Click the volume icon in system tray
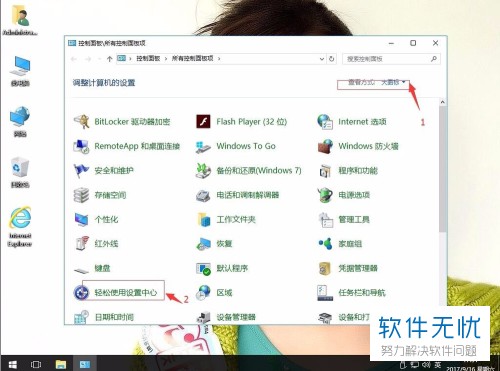The width and height of the screenshot is (500, 371). [426, 365]
